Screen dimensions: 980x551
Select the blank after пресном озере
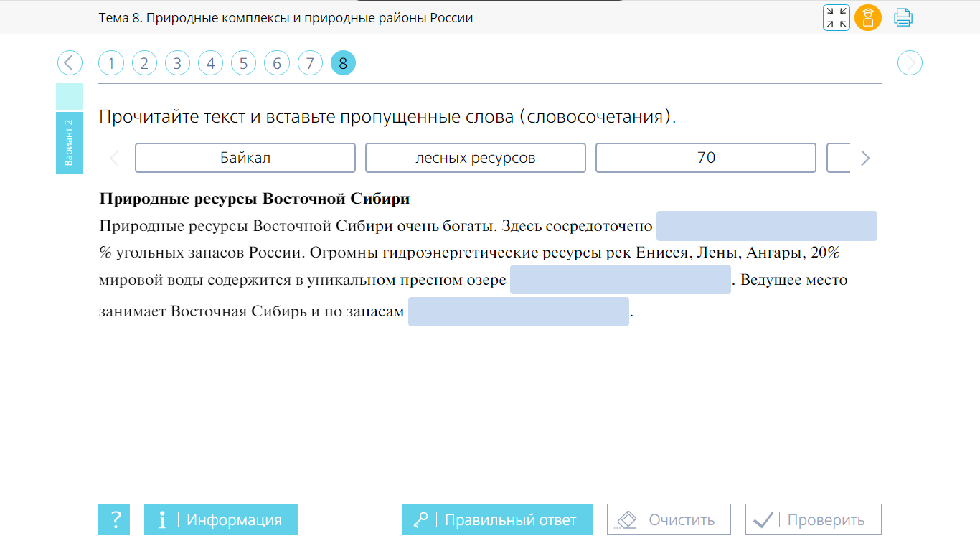click(x=620, y=279)
